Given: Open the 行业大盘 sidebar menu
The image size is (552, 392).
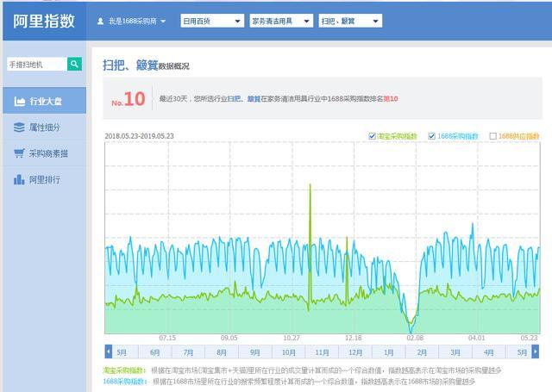Looking at the screenshot, I should coord(44,101).
